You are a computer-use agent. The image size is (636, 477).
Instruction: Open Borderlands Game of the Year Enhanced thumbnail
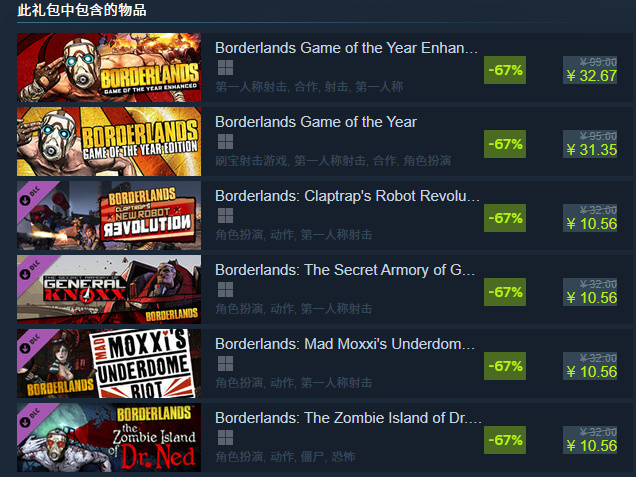point(109,67)
